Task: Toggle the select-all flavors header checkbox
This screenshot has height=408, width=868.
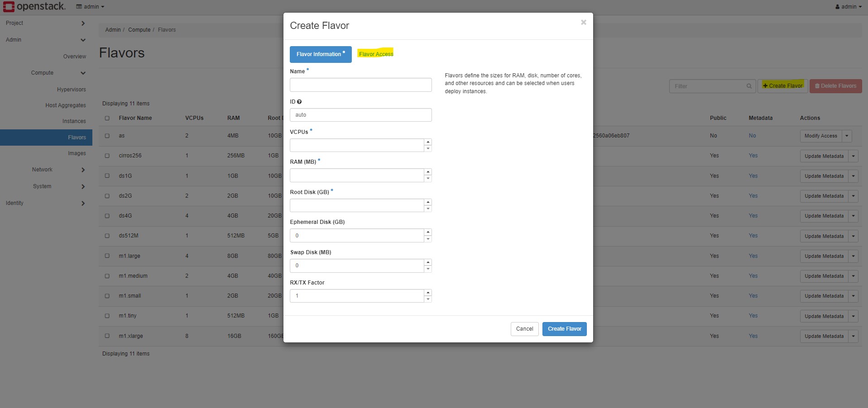Action: 107,118
